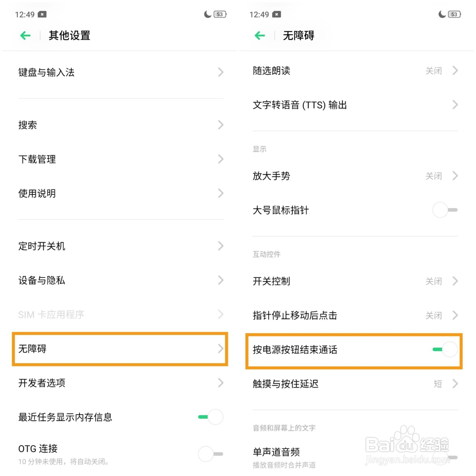This screenshot has height=476, width=476.
Task: Open 文字转语音 (TTS) 输出 settings
Action: (x=352, y=105)
